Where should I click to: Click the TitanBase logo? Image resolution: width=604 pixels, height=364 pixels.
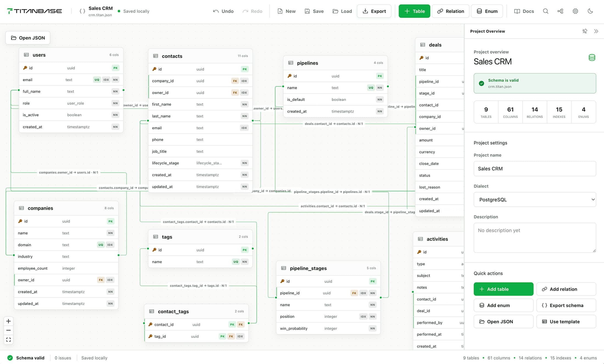(x=34, y=11)
